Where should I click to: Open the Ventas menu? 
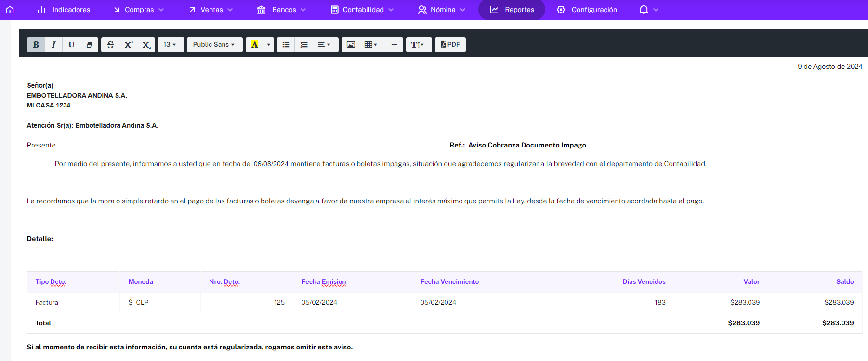tap(211, 10)
